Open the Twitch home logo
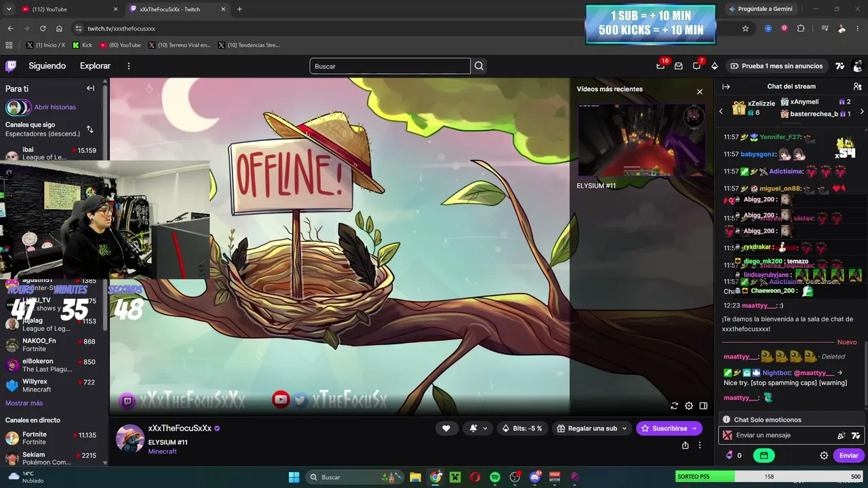868x488 pixels. [x=11, y=66]
